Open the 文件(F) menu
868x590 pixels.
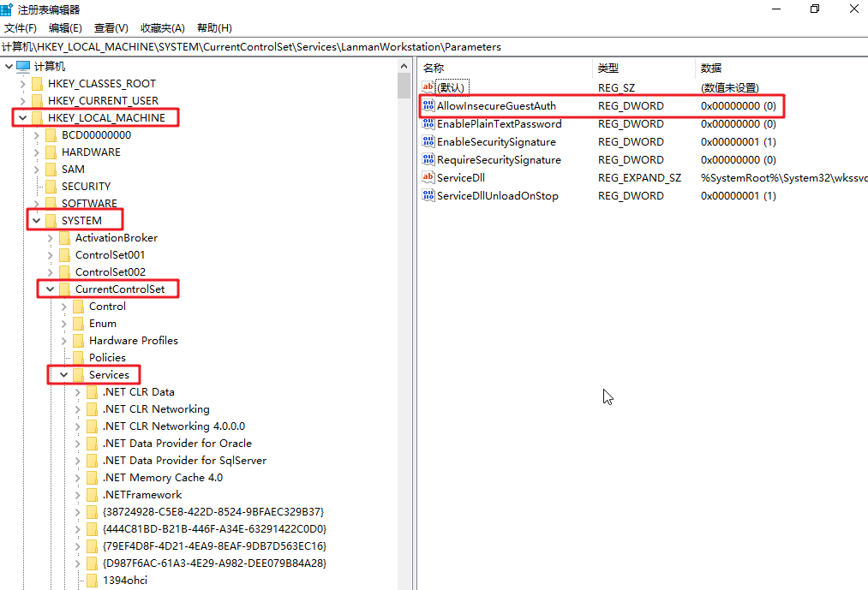pos(21,27)
